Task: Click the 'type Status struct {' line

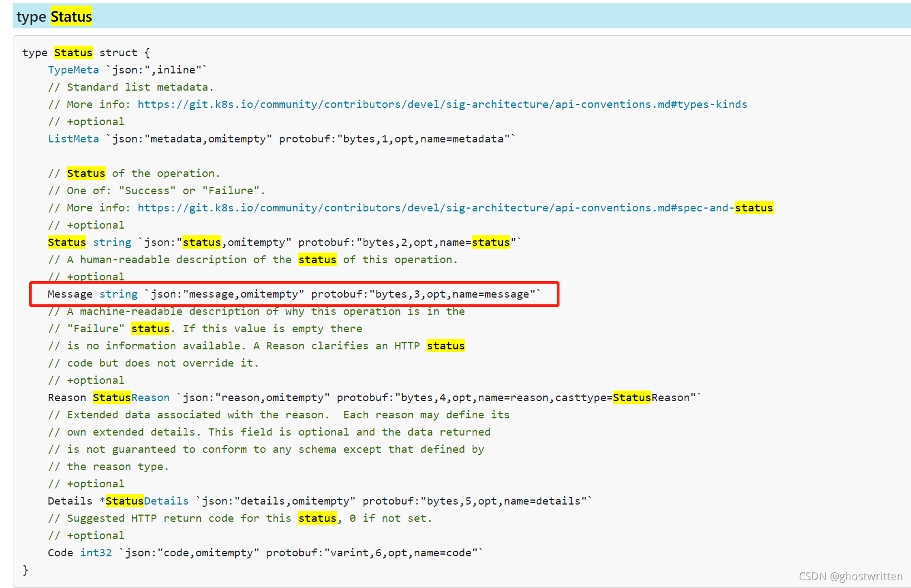Action: 86,52
